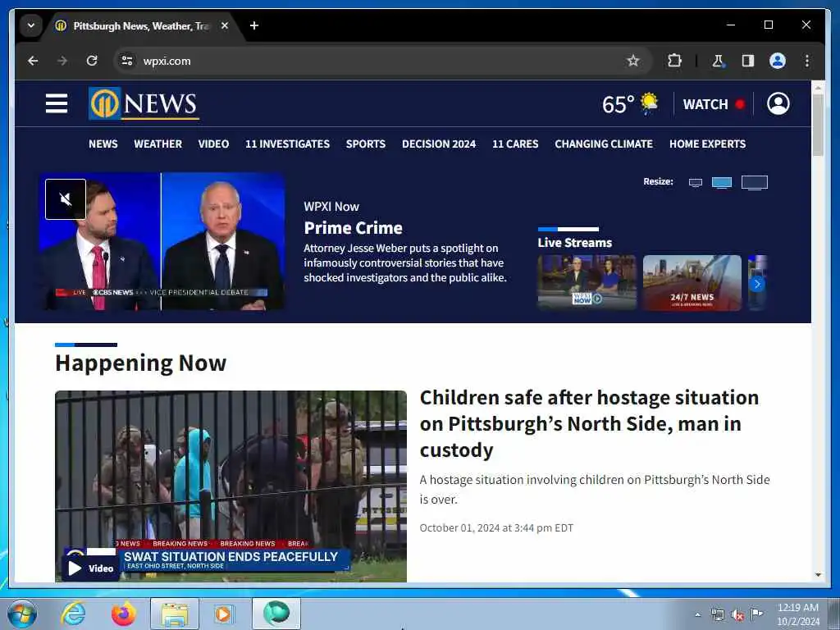Show hidden system tray icons
The height and width of the screenshot is (630, 840).
coord(697,614)
